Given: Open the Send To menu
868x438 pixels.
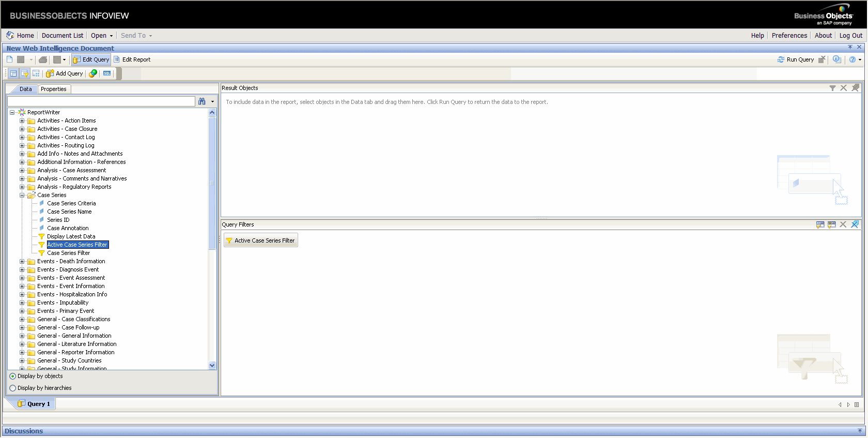Looking at the screenshot, I should tap(136, 36).
